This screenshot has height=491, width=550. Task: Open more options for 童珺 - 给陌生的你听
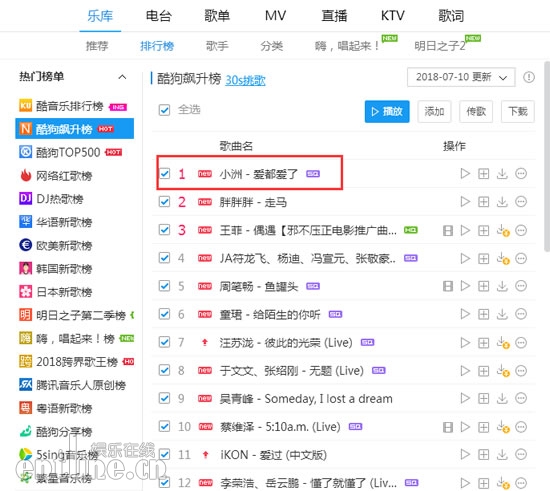pyautogui.click(x=521, y=314)
